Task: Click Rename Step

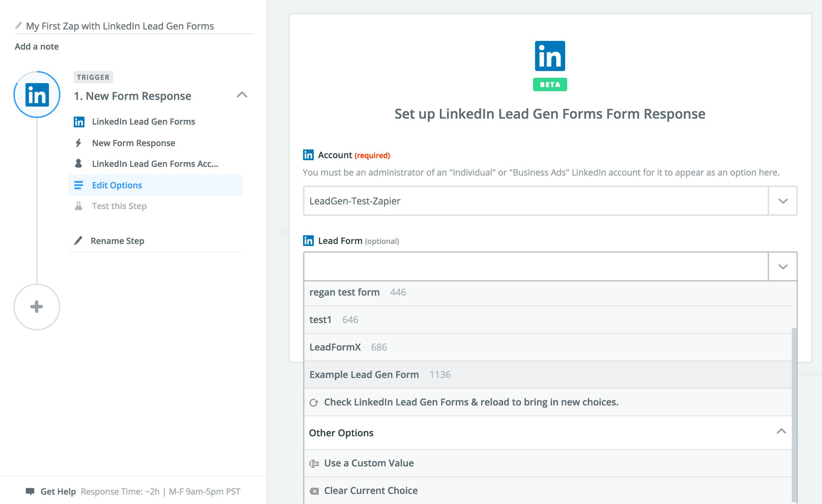Action: (117, 241)
